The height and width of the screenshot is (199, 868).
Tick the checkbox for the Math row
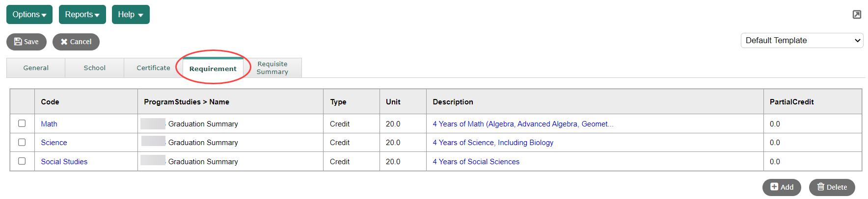[22, 124]
